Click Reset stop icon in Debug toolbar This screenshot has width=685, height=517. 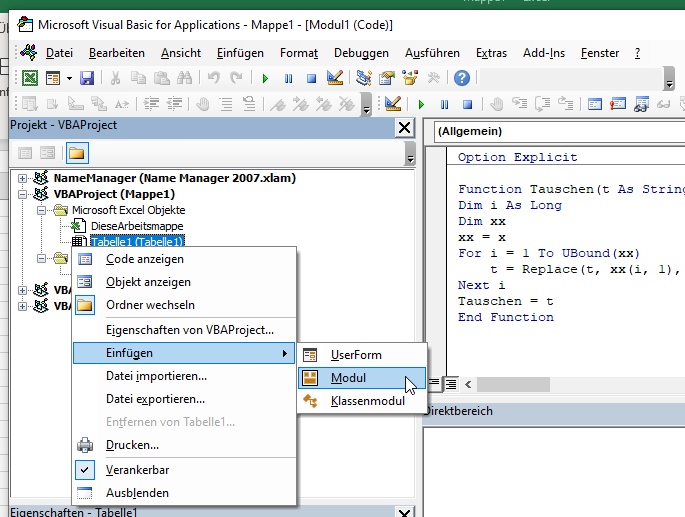coord(467,104)
